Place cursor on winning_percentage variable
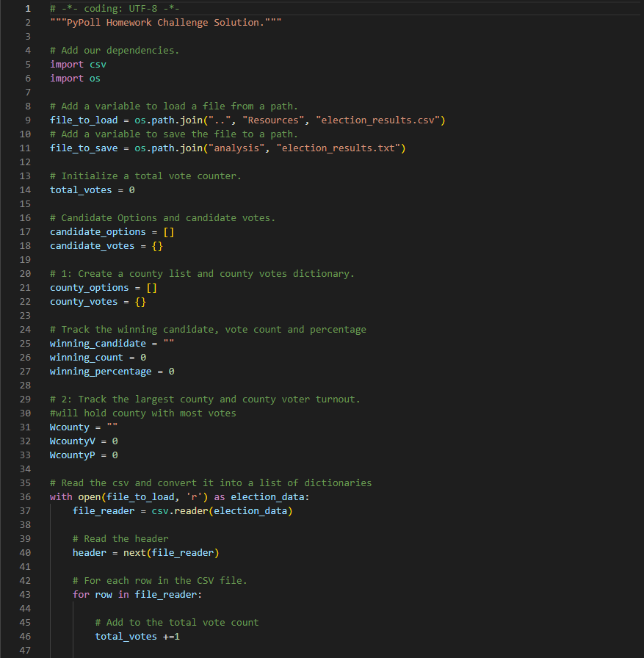This screenshot has width=644, height=658. [101, 372]
